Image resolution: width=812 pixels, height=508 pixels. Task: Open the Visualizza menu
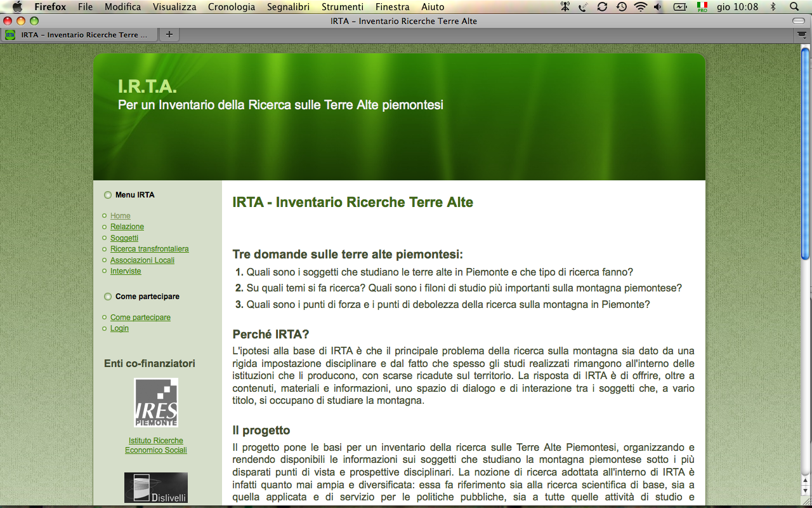tap(174, 7)
